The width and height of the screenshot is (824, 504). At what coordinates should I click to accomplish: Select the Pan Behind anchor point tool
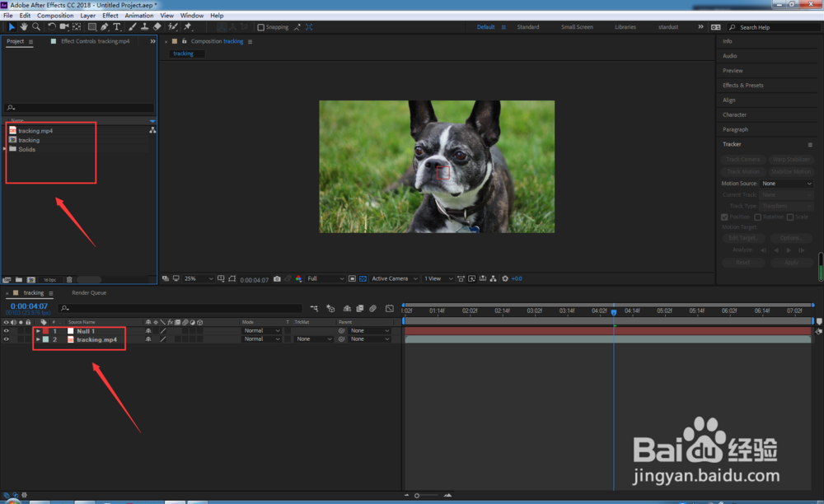coord(77,27)
